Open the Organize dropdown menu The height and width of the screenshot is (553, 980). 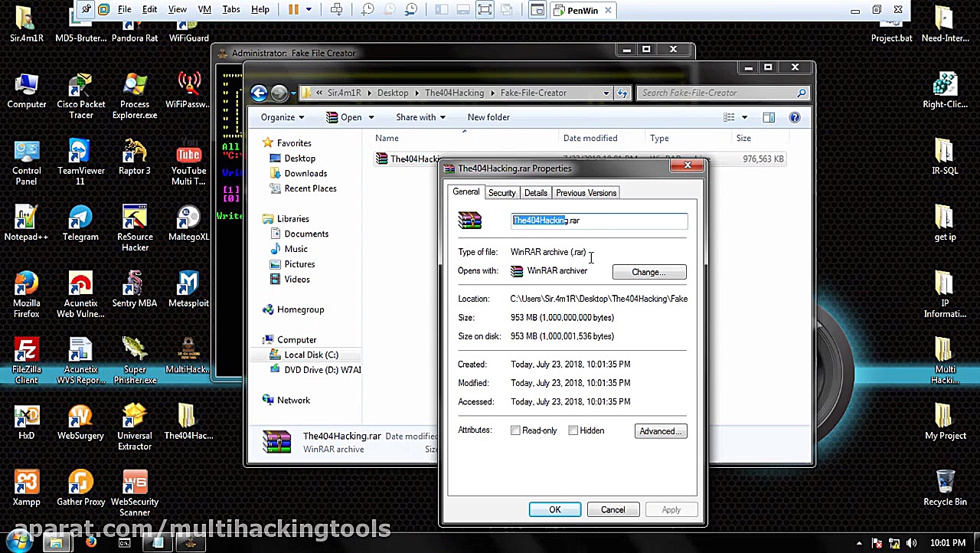point(282,117)
